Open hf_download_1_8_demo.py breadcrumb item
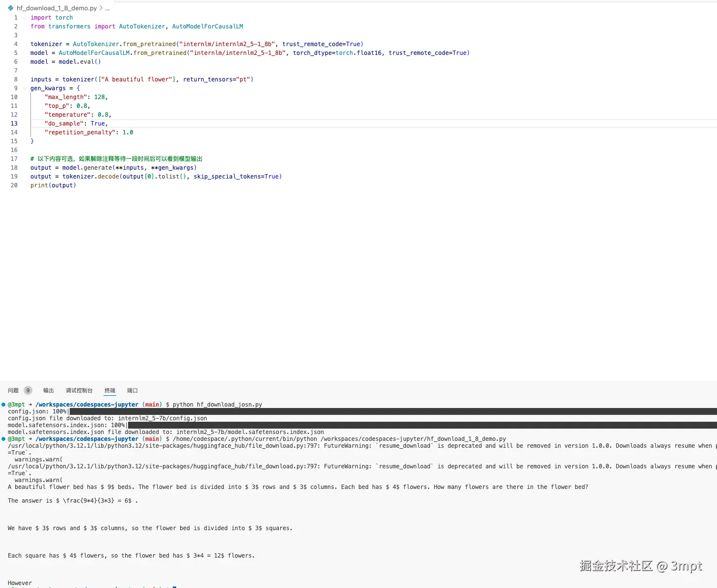The width and height of the screenshot is (717, 588). (56, 8)
